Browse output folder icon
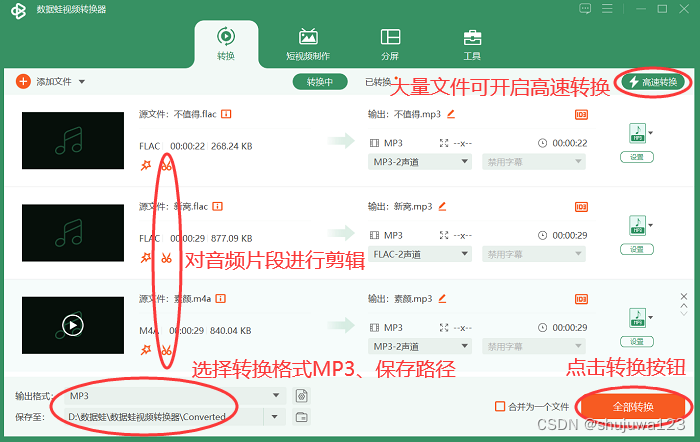 pyautogui.click(x=301, y=417)
